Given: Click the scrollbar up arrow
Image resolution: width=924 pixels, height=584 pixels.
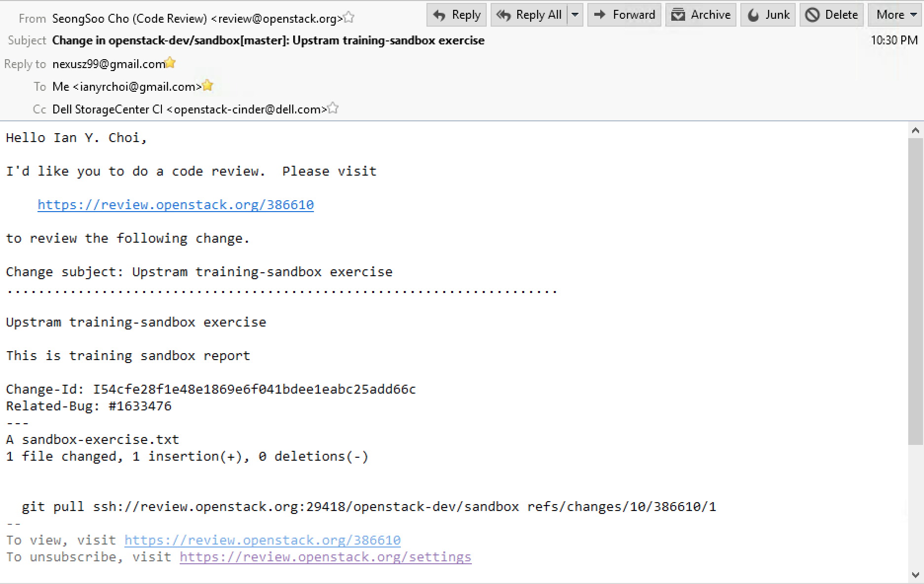Looking at the screenshot, I should pos(916,131).
